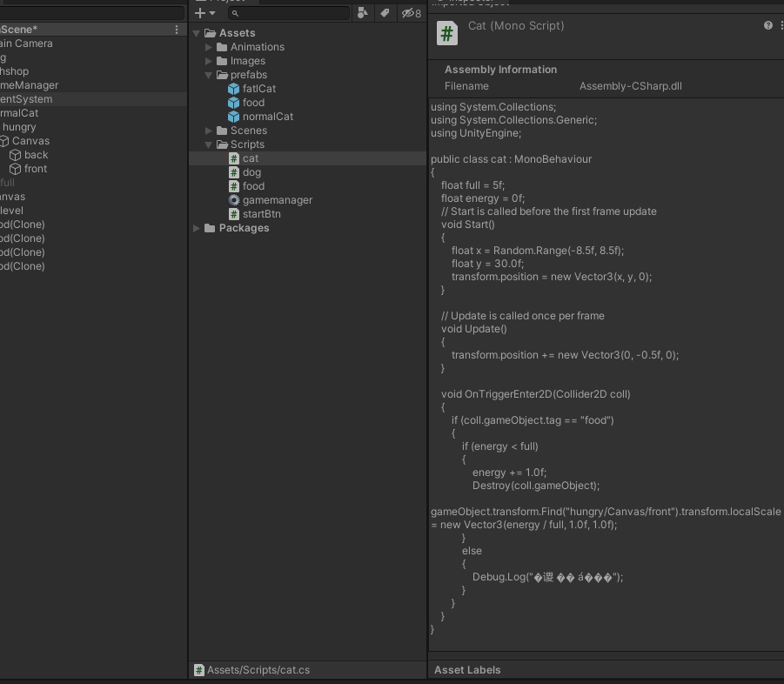784x684 pixels.
Task: Select the level hierarchy row
Action: tap(93, 211)
